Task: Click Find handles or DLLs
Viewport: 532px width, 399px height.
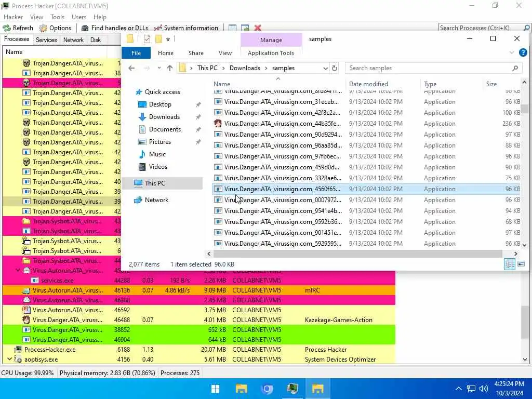Action: click(115, 28)
